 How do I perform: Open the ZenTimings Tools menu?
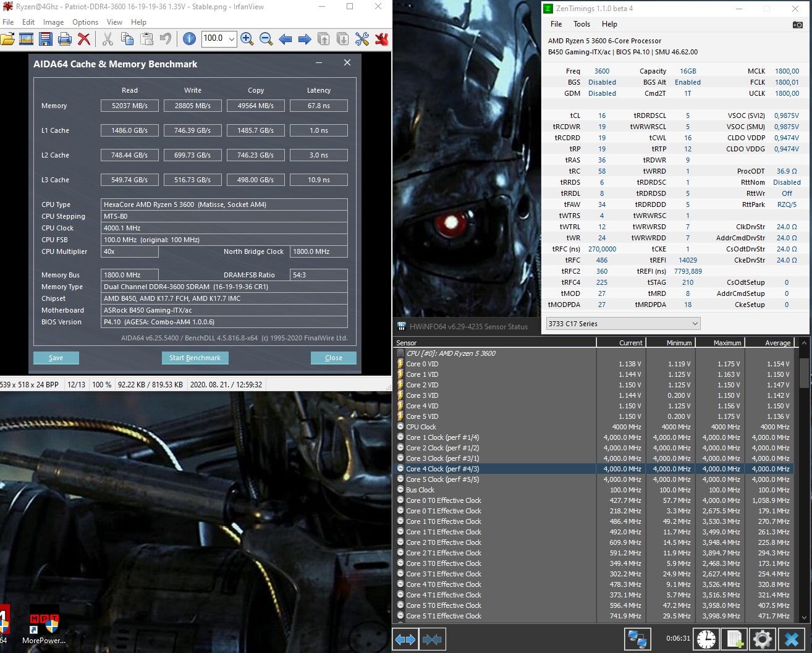point(582,24)
